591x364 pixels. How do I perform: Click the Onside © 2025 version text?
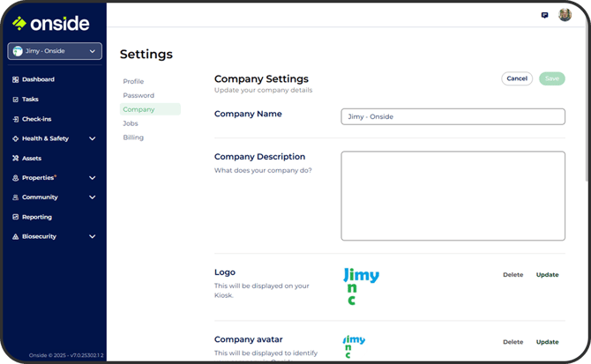(66, 355)
